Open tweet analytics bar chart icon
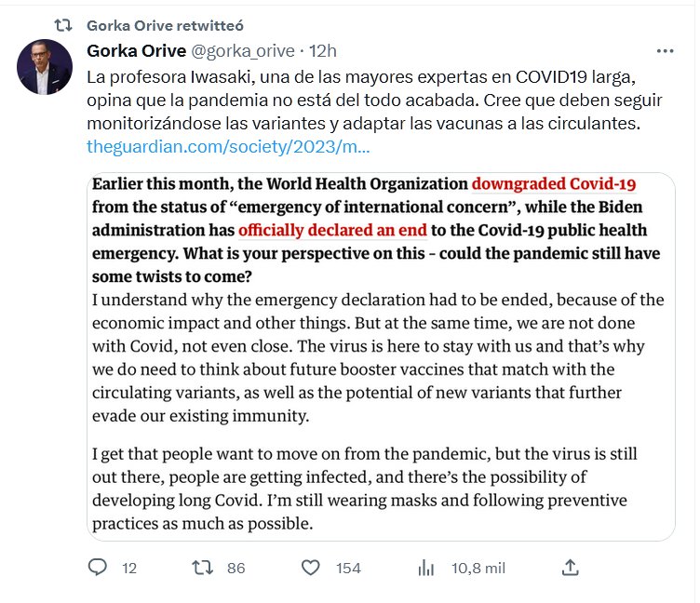This screenshot has width=700, height=603. coord(427,567)
